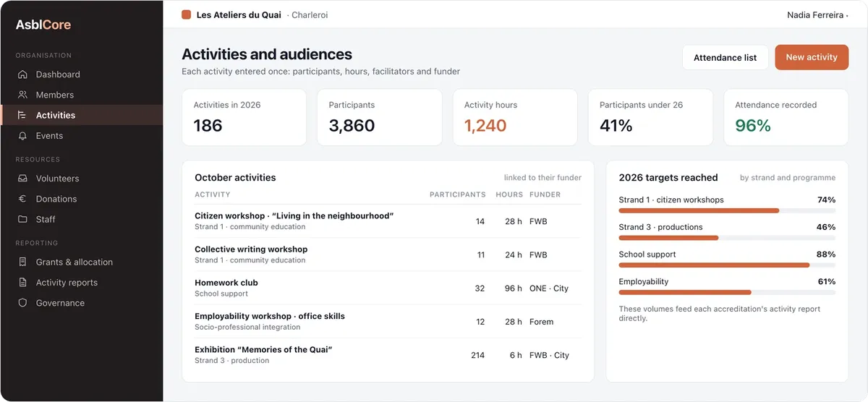The width and height of the screenshot is (868, 402).
Task: Click the Attendance list button
Action: [x=725, y=57]
